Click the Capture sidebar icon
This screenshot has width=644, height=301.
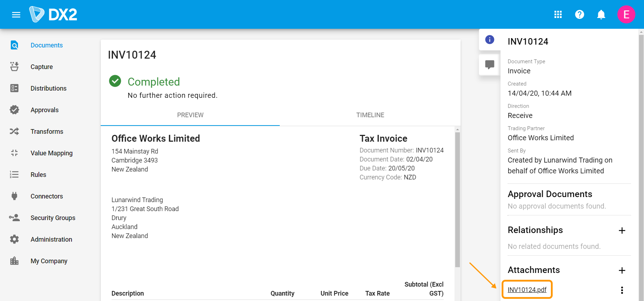(x=14, y=67)
